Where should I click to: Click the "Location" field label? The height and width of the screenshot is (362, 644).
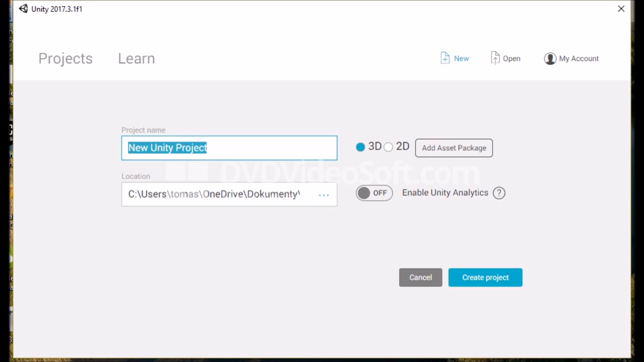click(x=136, y=176)
